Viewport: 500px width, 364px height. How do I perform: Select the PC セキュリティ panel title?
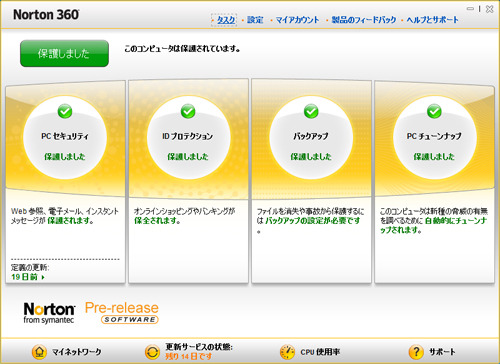[65, 136]
